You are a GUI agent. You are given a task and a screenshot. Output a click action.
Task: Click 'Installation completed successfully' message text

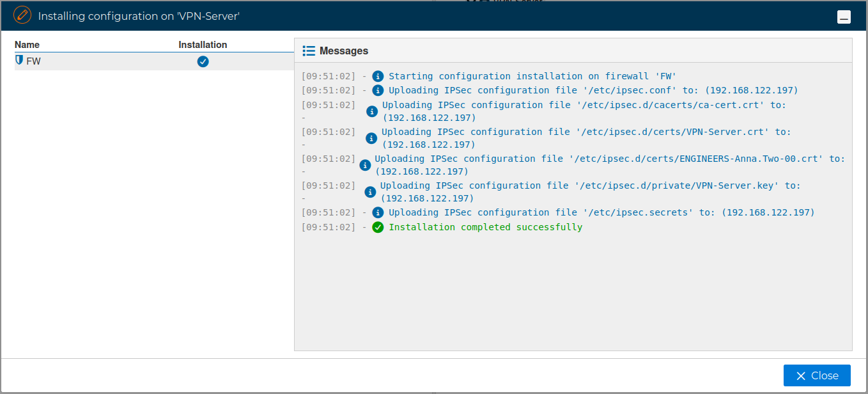tap(485, 227)
